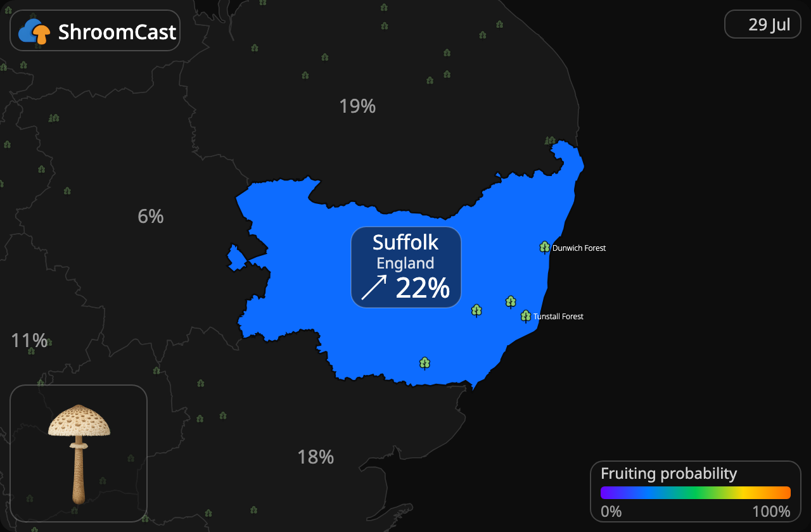Click the Fruiting probability legend title
This screenshot has width=811, height=532.
[668, 473]
